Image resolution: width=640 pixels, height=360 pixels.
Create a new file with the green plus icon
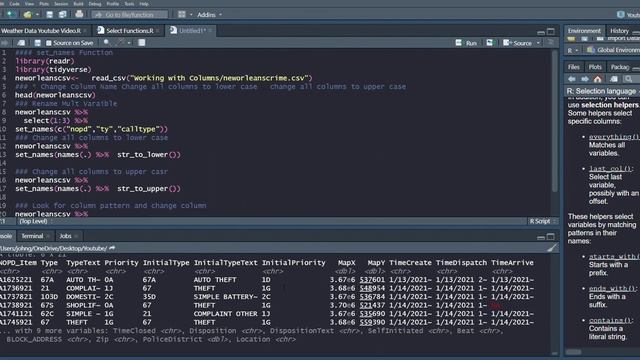click(10, 15)
